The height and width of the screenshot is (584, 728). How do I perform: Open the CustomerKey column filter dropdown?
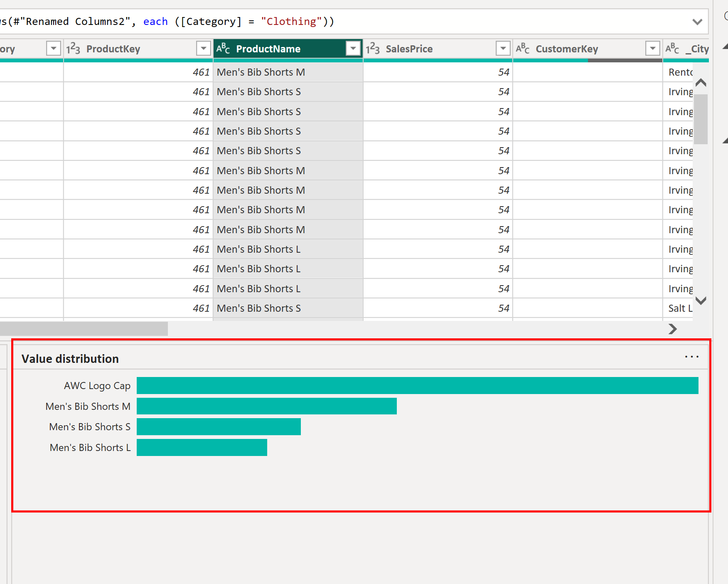tap(652, 49)
